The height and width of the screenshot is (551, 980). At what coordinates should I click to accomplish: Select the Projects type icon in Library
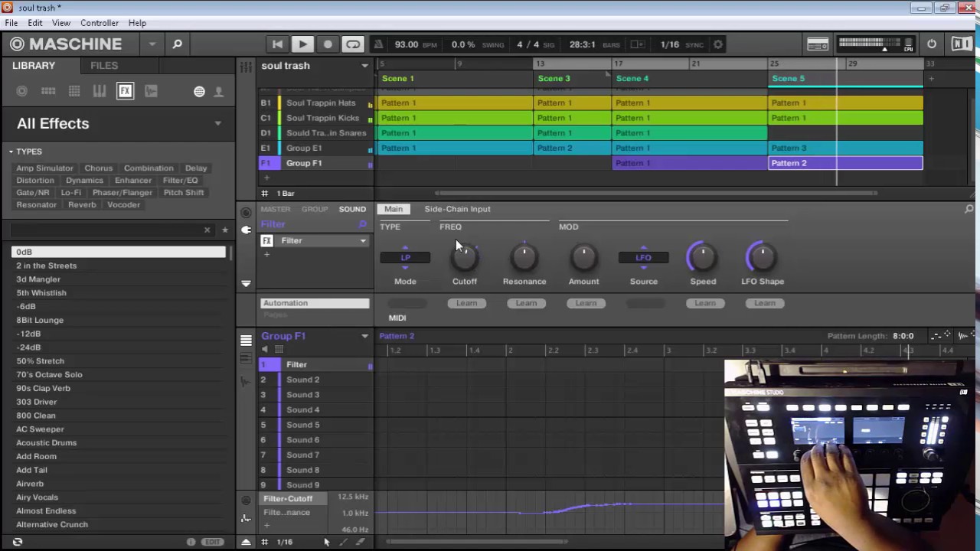click(x=22, y=91)
